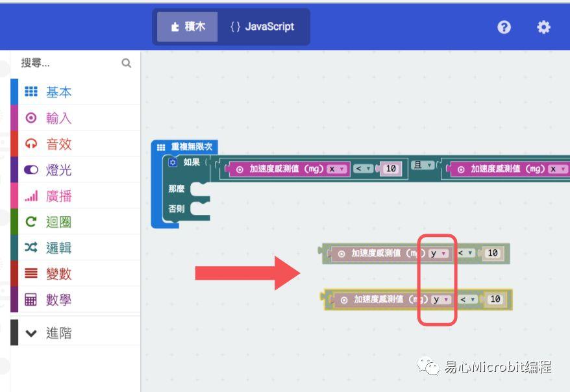Click the 搜尋 search input field
Viewport: 570px width, 392px height.
click(68, 63)
